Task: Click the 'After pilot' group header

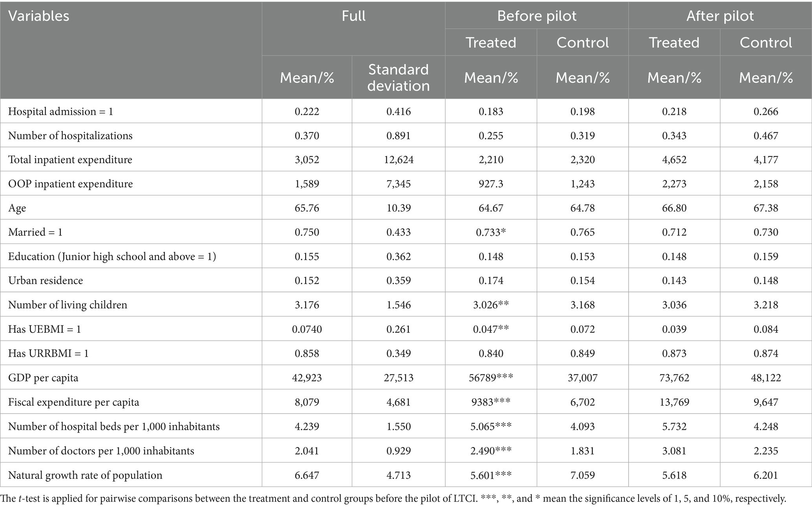Action: (x=720, y=16)
